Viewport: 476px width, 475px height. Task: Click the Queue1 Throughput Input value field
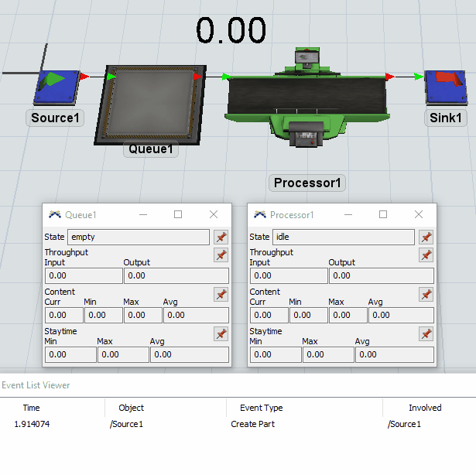83,275
